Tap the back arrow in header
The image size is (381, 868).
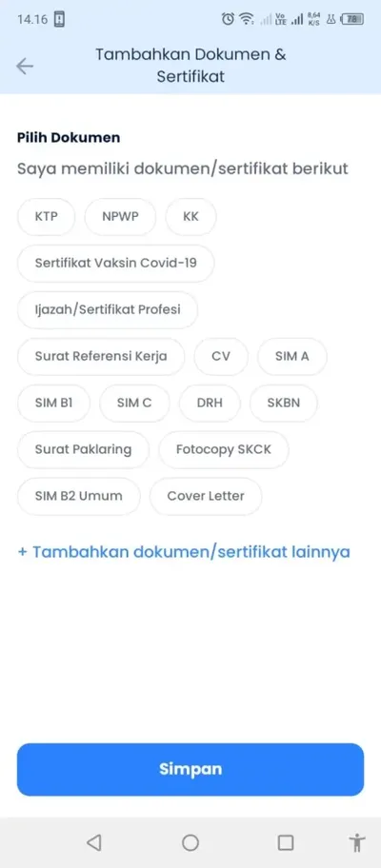coord(25,67)
